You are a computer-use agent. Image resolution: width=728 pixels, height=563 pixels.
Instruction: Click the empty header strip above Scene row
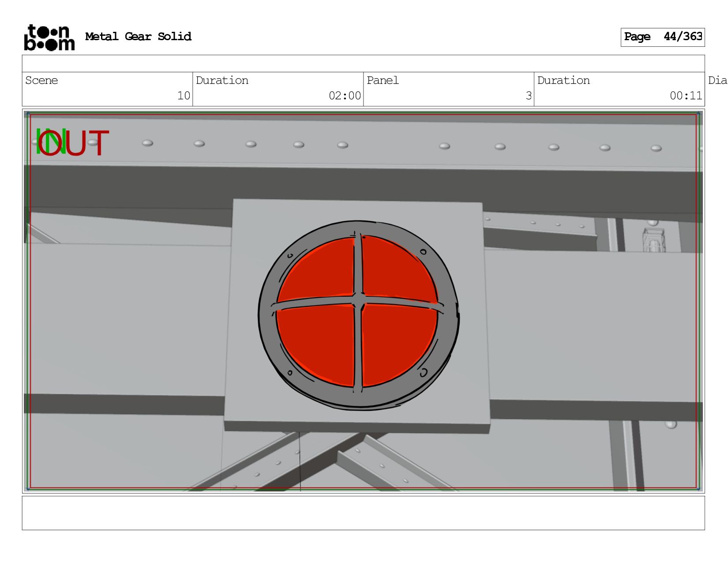point(364,64)
